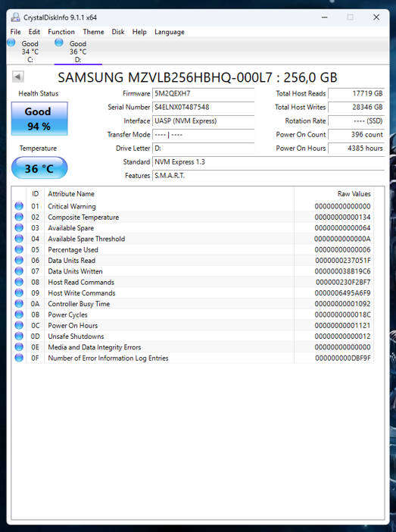The height and width of the screenshot is (532, 396).
Task: Select the Critical Warning attribute name
Action: click(x=72, y=206)
